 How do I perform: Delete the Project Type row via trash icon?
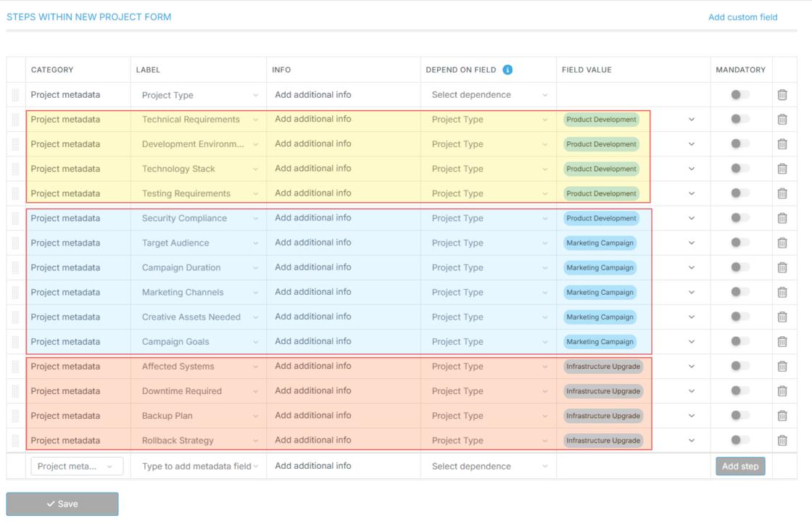coord(782,95)
